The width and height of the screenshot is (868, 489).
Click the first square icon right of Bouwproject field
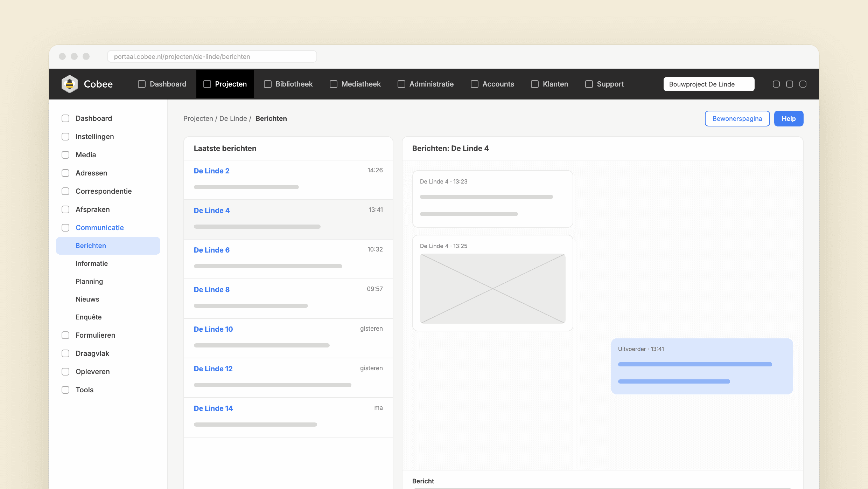(776, 84)
